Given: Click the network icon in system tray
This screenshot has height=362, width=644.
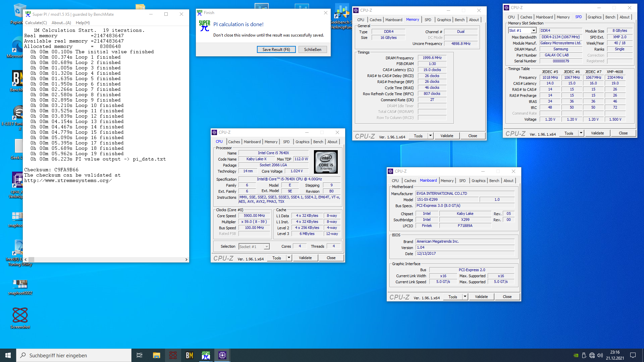Looking at the screenshot, I should (x=592, y=355).
